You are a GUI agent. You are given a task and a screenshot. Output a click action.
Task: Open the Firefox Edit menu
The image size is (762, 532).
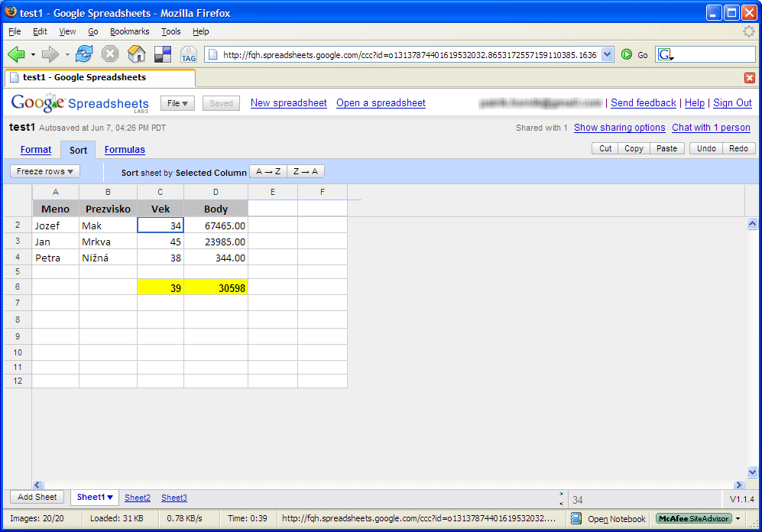[40, 31]
